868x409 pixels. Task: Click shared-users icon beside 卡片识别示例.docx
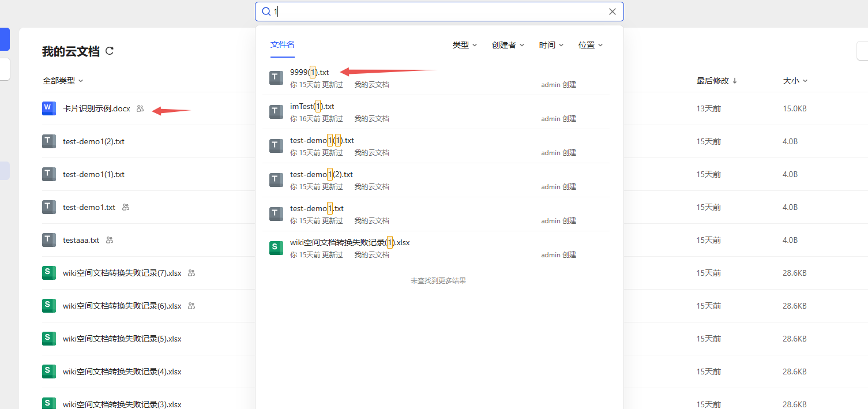(x=140, y=108)
